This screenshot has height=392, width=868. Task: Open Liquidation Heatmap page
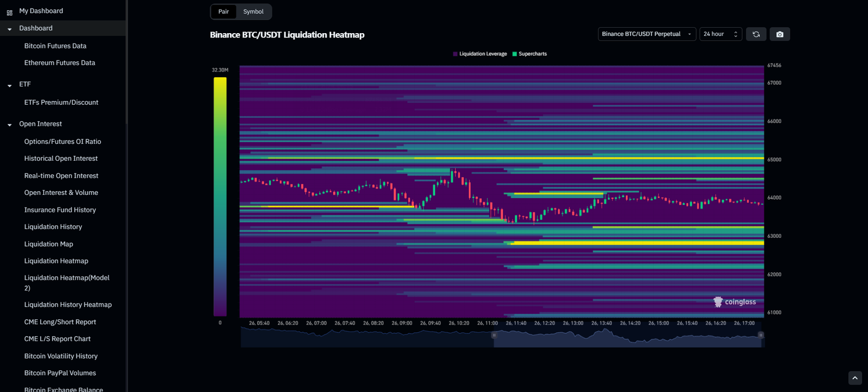coord(56,261)
